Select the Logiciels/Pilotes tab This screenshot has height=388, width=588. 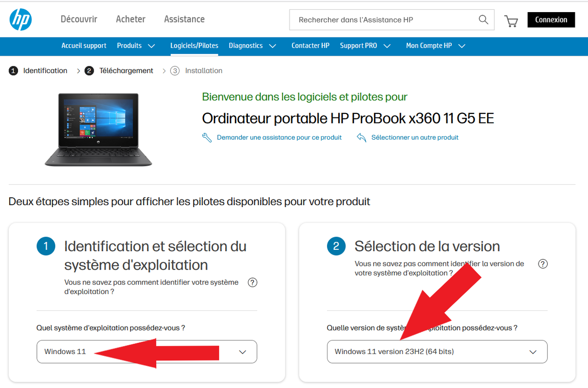tap(194, 46)
